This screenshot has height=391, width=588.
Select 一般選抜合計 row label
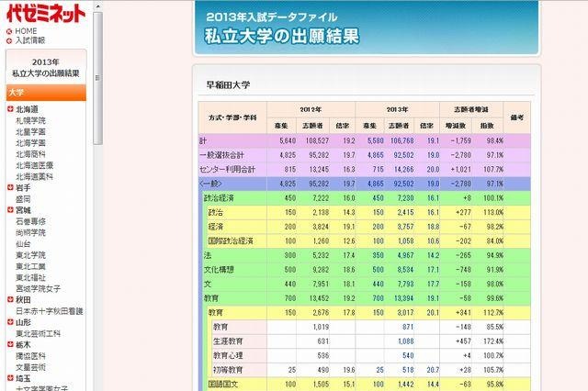pyautogui.click(x=222, y=155)
